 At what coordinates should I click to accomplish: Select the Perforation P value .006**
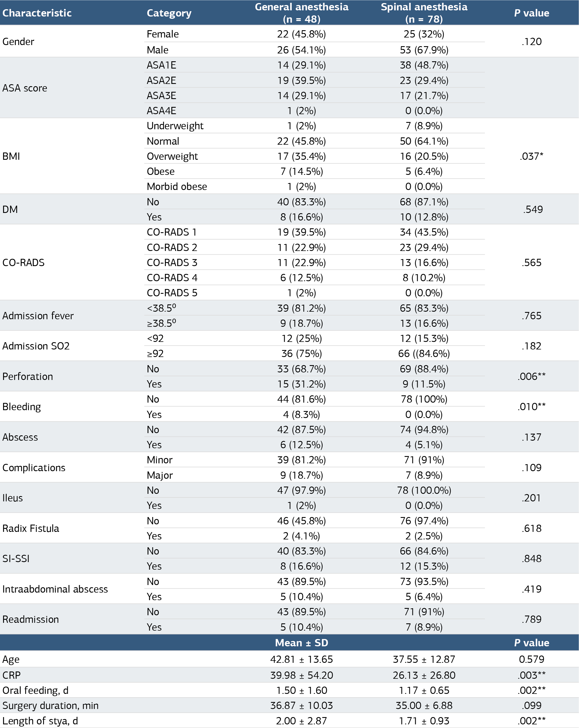point(531,376)
